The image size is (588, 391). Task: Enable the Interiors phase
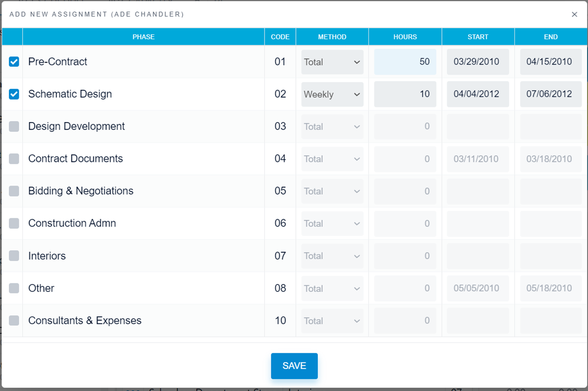[14, 255]
